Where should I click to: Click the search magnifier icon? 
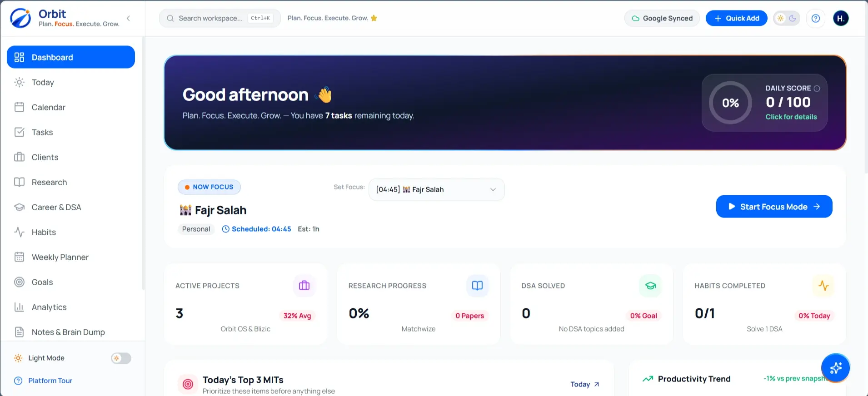click(x=170, y=18)
